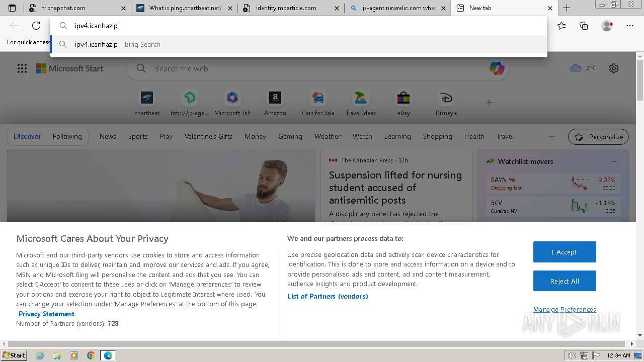Open the eBay quick link
644x362 pixels.
404,103
